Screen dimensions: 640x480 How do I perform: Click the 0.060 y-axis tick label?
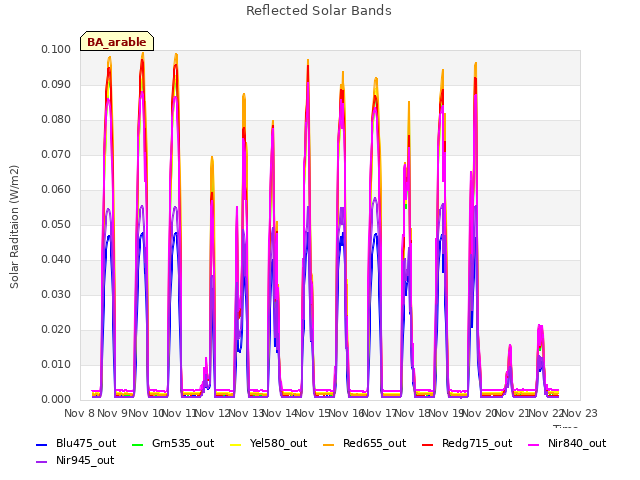pos(56,190)
